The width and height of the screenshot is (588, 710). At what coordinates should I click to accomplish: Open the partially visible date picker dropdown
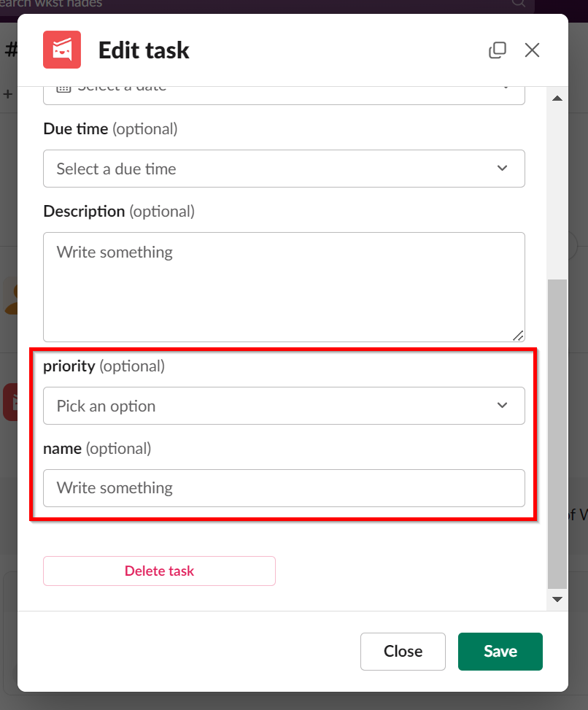284,95
